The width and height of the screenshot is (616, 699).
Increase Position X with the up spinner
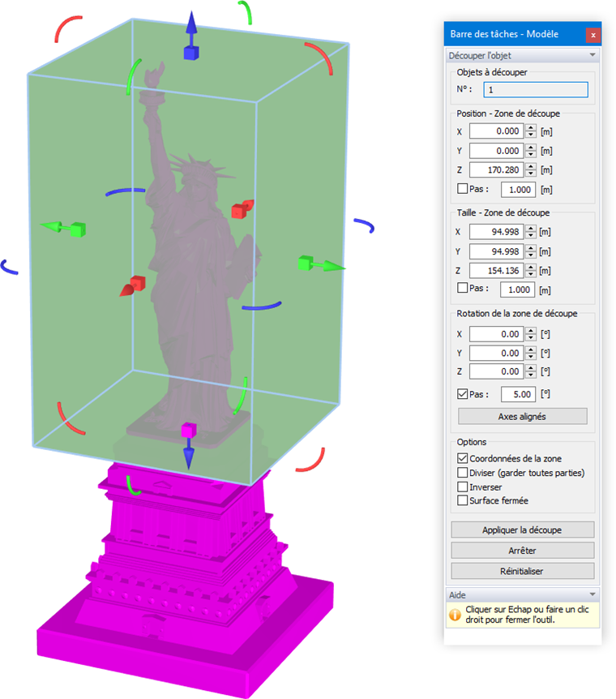click(530, 128)
